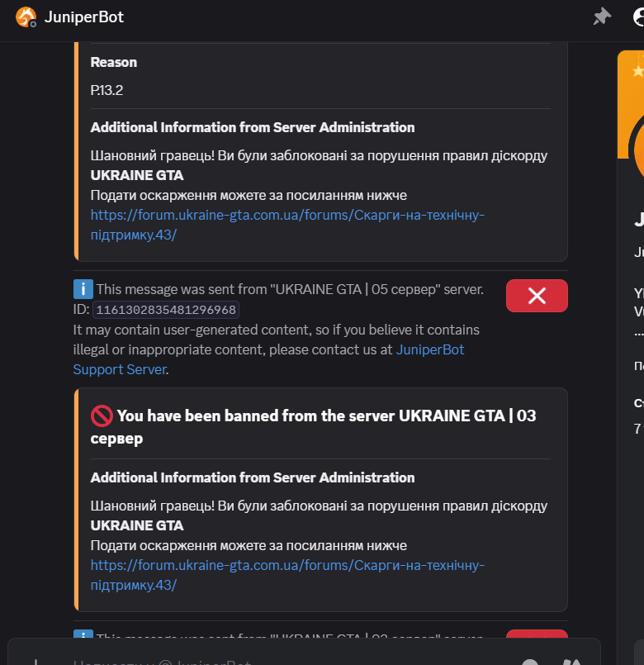The image size is (644, 665).
Task: Click the JuniperBot name in the header
Action: tap(84, 17)
